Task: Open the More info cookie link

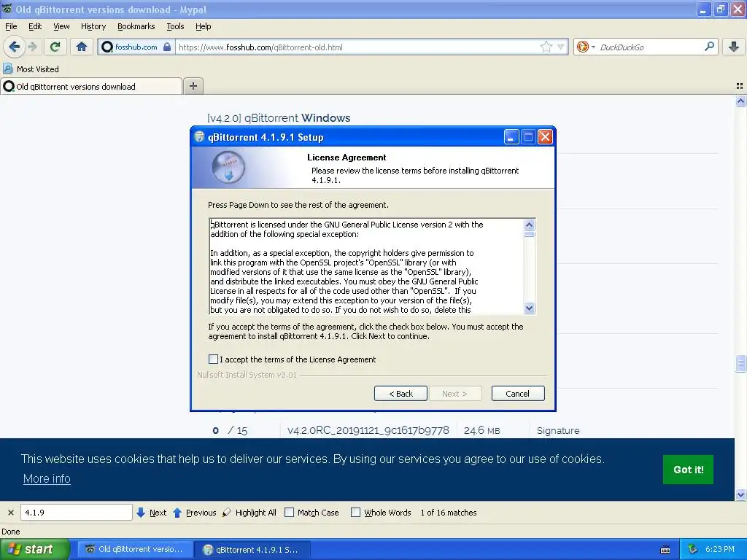Action: pos(47,478)
